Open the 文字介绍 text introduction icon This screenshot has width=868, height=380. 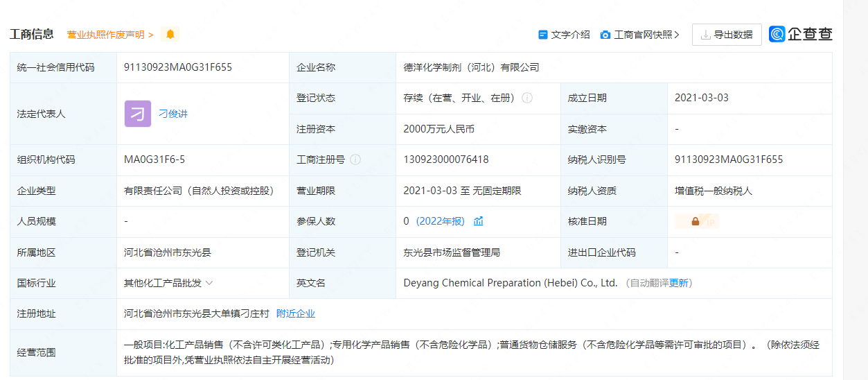tap(543, 35)
